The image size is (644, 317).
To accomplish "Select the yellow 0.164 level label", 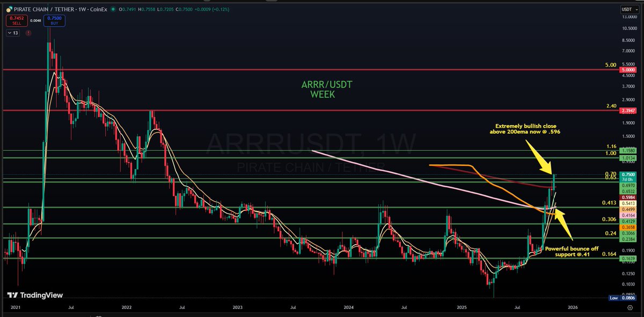I will click(609, 254).
